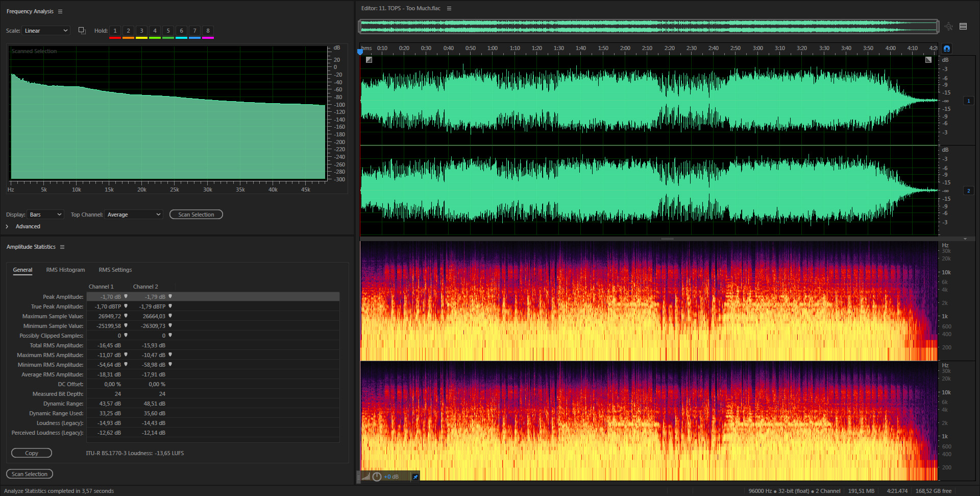This screenshot has width=980, height=496.
Task: Click Channel 1 True Peak Amplitude marker icon
Action: tap(126, 306)
